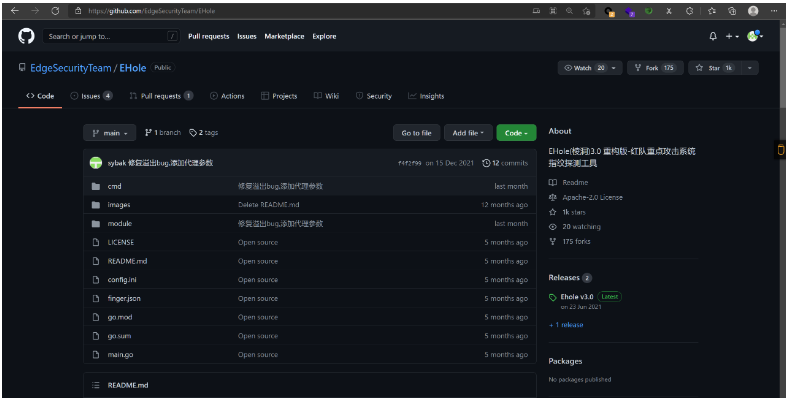This screenshot has width=786, height=398.
Task: Click the Delete README.md commit message
Action: pos(269,205)
